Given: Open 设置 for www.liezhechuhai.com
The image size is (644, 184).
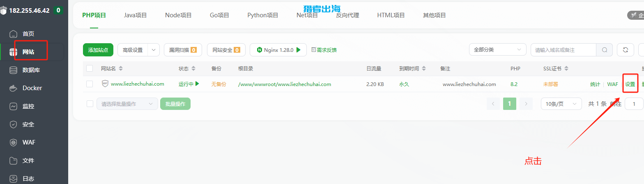Looking at the screenshot, I should [630, 84].
